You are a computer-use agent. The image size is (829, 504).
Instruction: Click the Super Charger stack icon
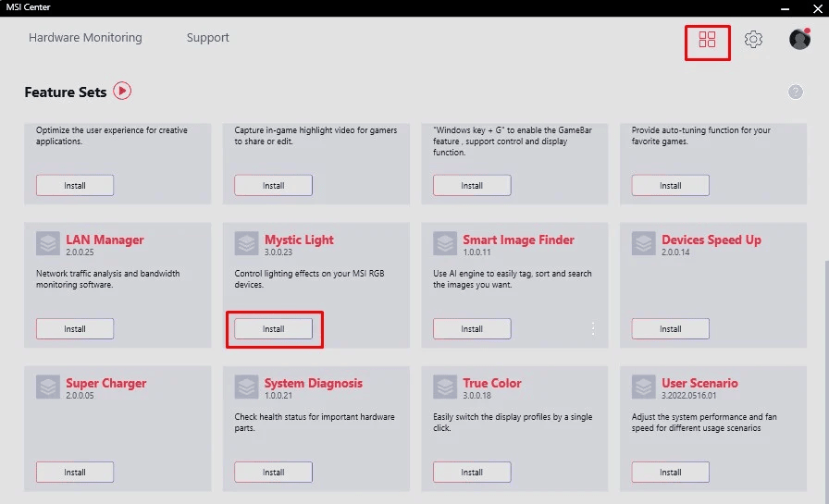(x=48, y=387)
